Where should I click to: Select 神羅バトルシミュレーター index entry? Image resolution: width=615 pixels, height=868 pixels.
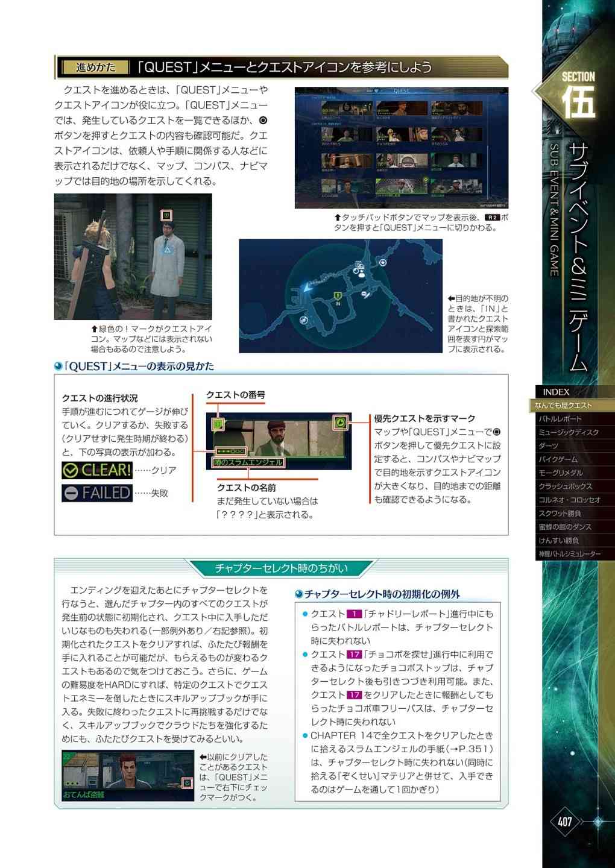[569, 554]
